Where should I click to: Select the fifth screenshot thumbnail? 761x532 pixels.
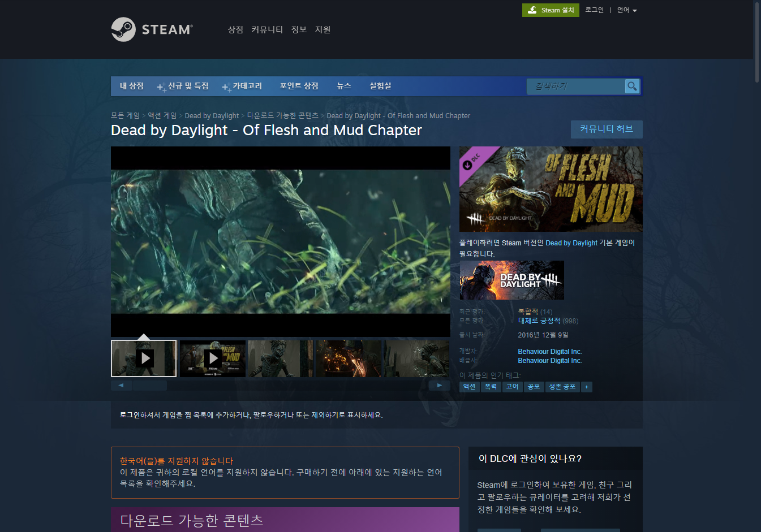(417, 358)
